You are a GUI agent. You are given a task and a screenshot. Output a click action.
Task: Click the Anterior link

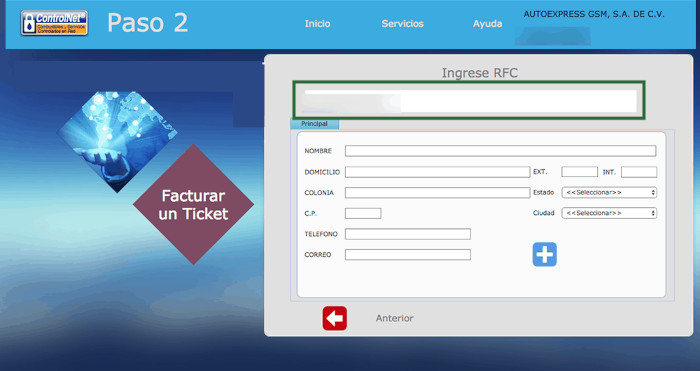(395, 318)
